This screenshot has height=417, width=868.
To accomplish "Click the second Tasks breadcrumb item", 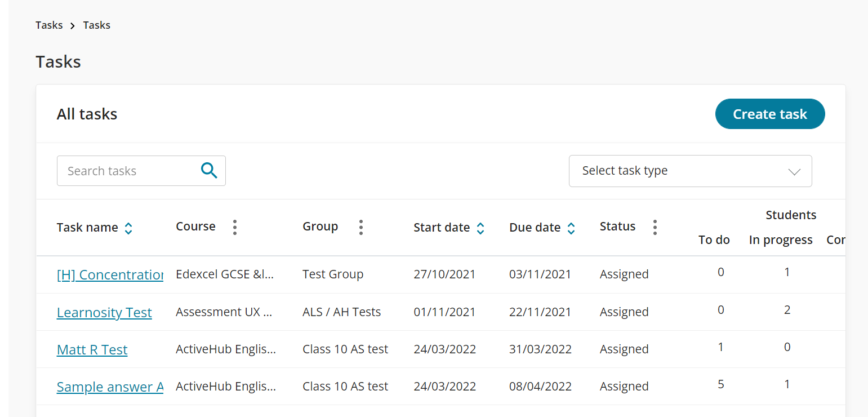I will [x=96, y=25].
